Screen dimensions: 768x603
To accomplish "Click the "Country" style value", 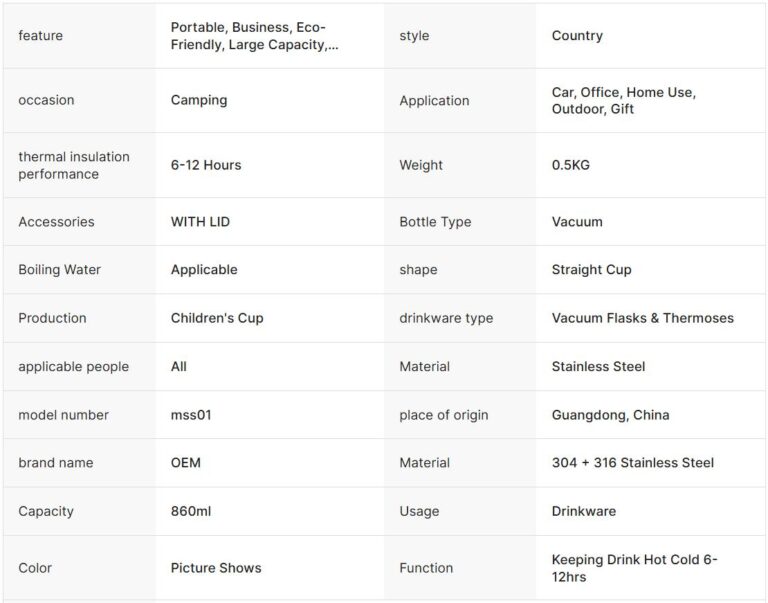I will pos(577,36).
